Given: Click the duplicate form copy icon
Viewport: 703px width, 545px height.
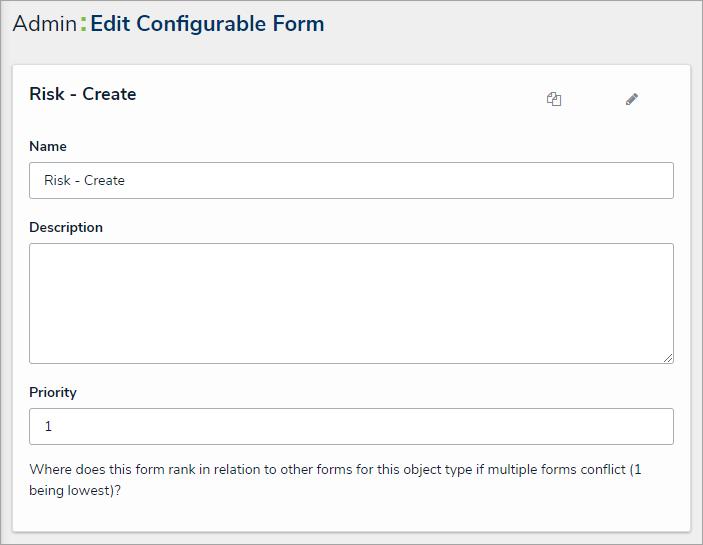Looking at the screenshot, I should [x=554, y=99].
